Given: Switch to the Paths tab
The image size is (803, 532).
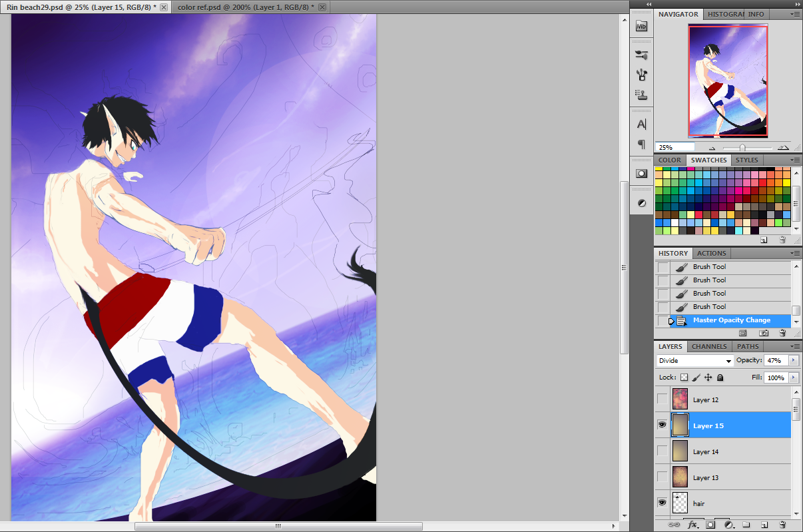Looking at the screenshot, I should tap(748, 346).
